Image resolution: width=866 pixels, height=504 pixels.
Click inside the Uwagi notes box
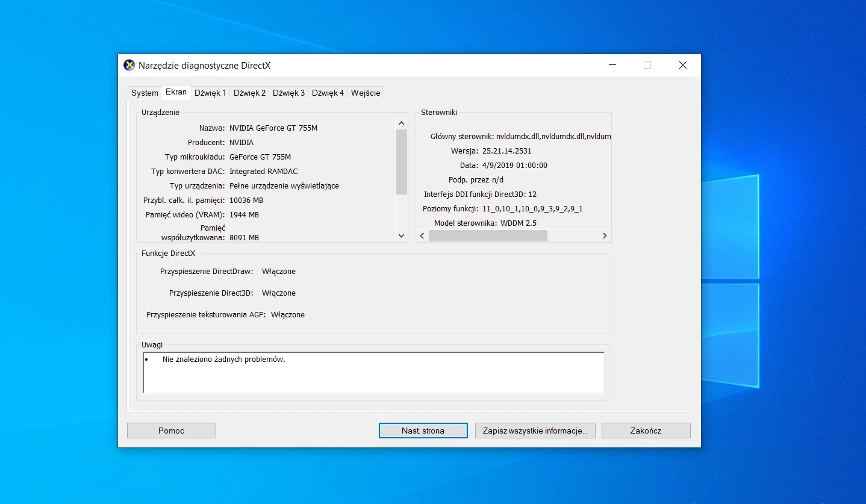pos(373,373)
